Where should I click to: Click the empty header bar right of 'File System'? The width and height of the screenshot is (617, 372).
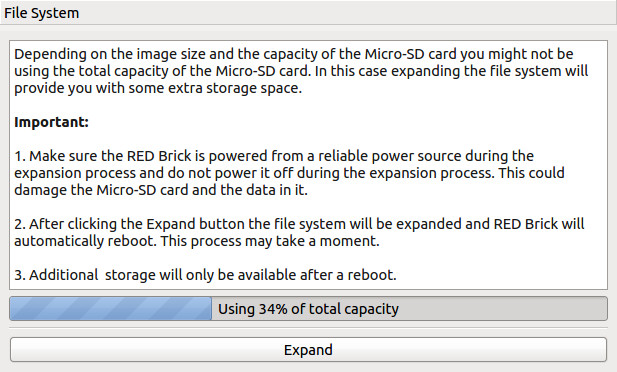tap(346, 13)
